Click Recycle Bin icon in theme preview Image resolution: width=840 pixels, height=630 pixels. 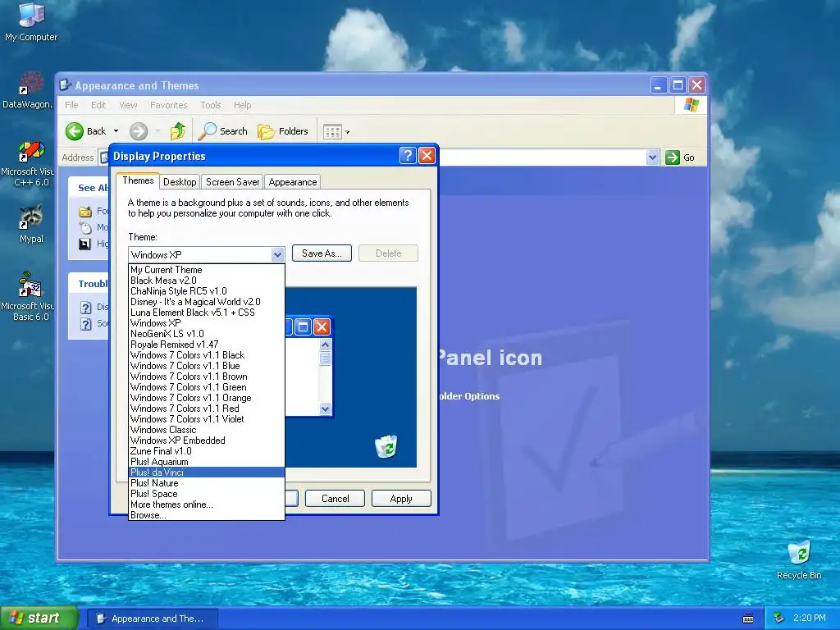(x=386, y=445)
